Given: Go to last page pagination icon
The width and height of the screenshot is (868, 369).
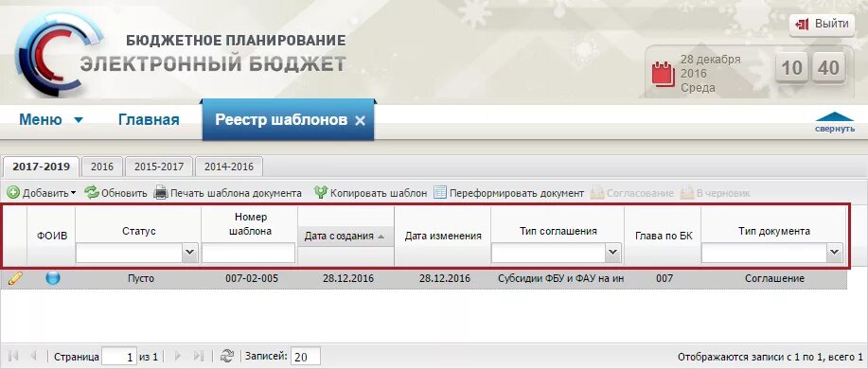Looking at the screenshot, I should [199, 357].
